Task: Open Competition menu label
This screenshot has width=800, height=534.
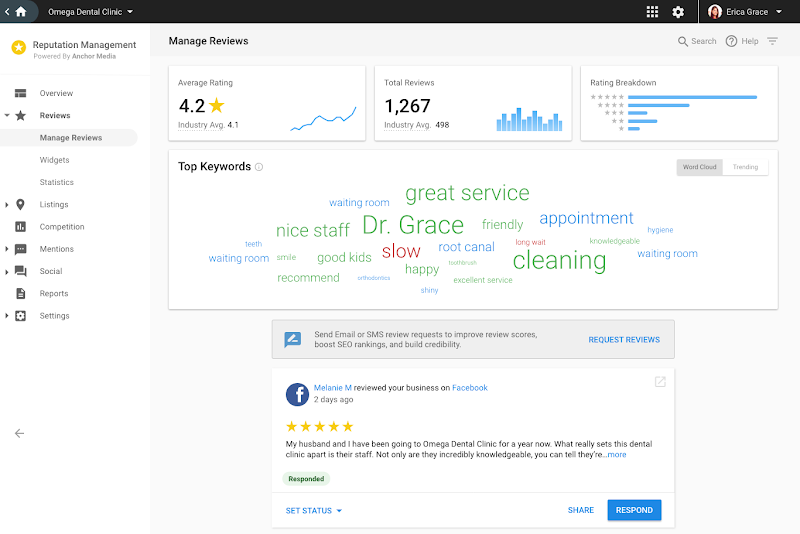Action: (x=62, y=226)
